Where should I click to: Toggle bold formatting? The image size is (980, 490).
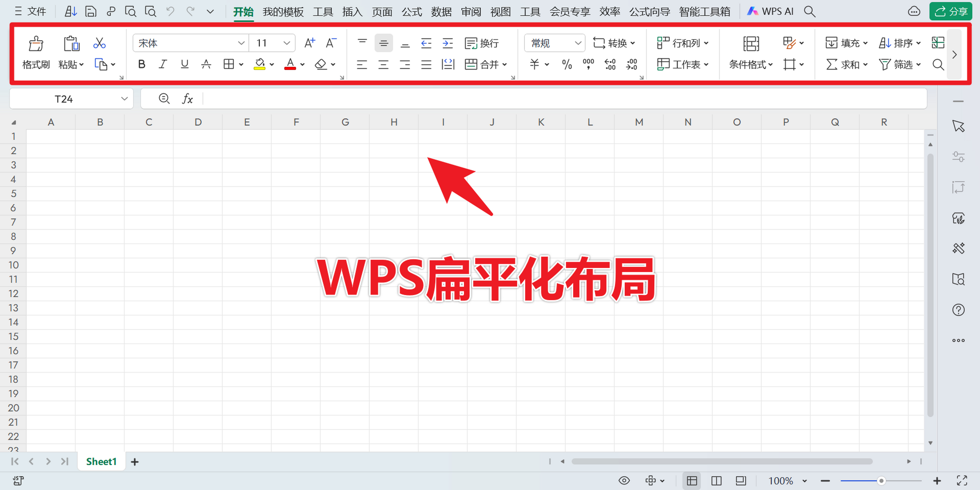click(x=142, y=64)
